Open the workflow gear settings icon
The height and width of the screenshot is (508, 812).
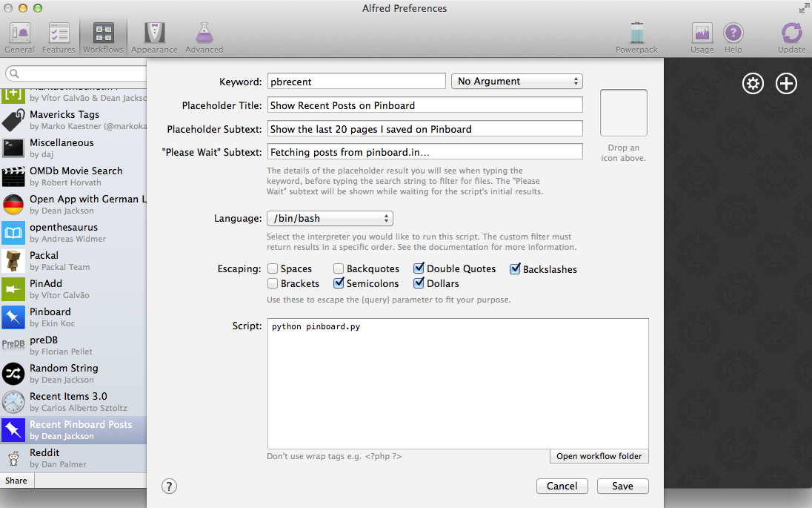coord(753,84)
